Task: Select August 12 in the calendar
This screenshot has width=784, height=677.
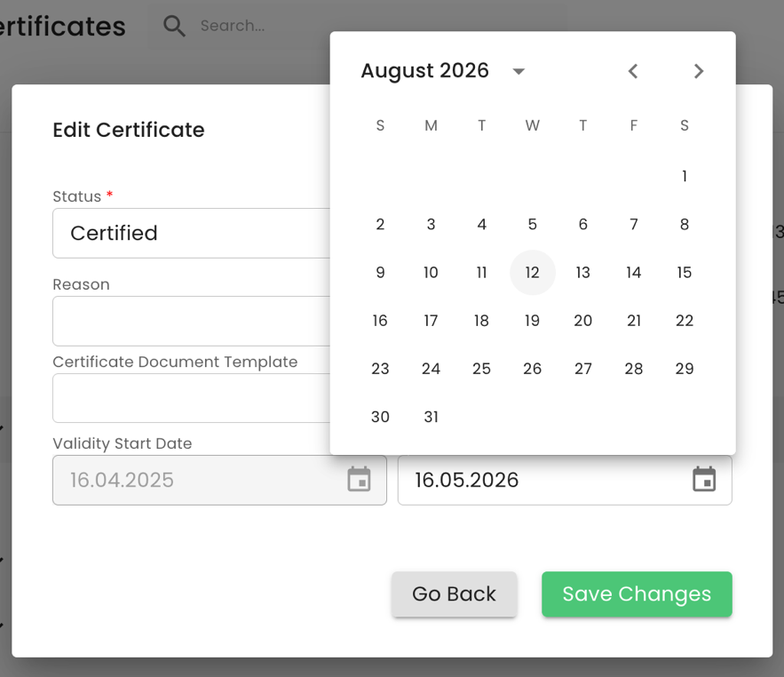Action: pyautogui.click(x=533, y=273)
